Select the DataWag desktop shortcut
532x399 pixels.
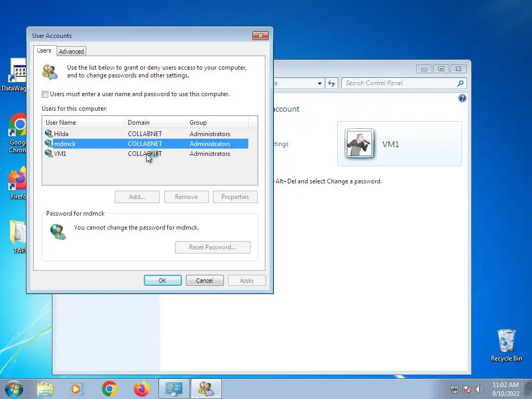[x=14, y=75]
